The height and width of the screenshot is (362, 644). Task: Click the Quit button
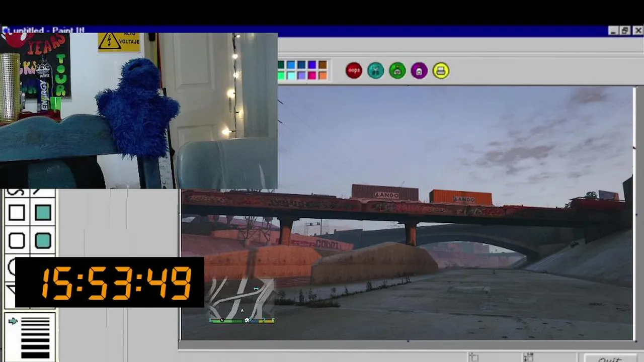(x=610, y=359)
